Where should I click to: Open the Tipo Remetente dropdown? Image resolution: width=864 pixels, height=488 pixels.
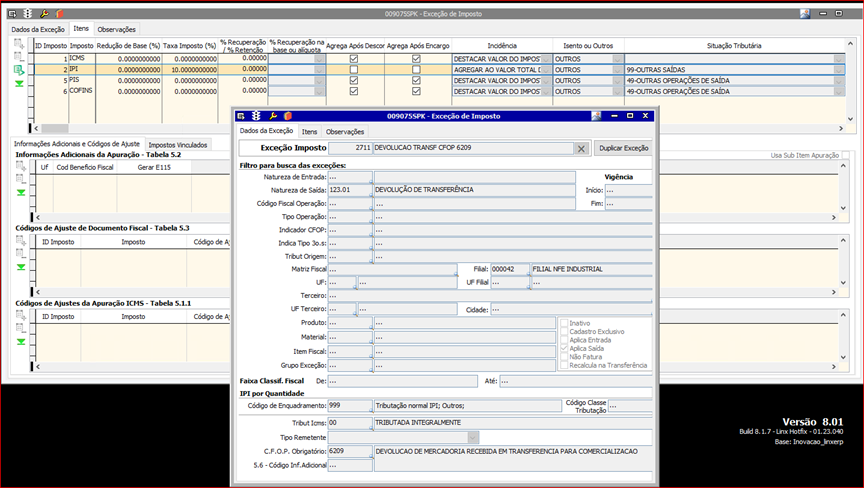tap(472, 437)
